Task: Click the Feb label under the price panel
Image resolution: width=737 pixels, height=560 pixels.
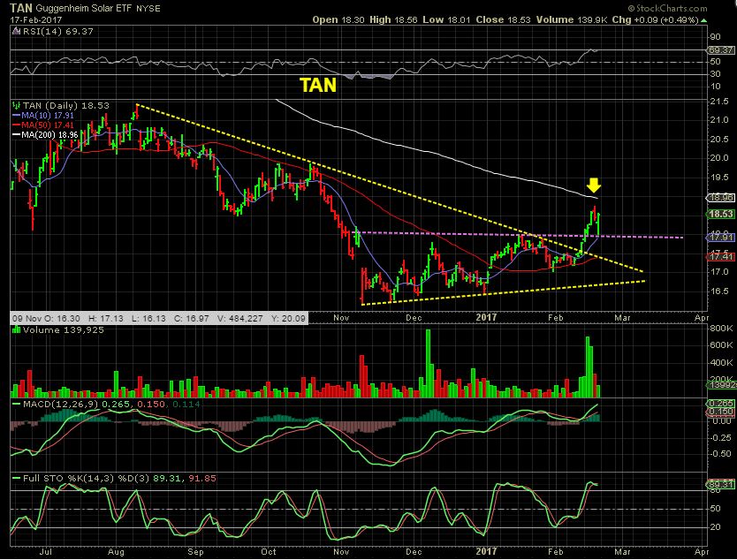Action: coord(555,318)
